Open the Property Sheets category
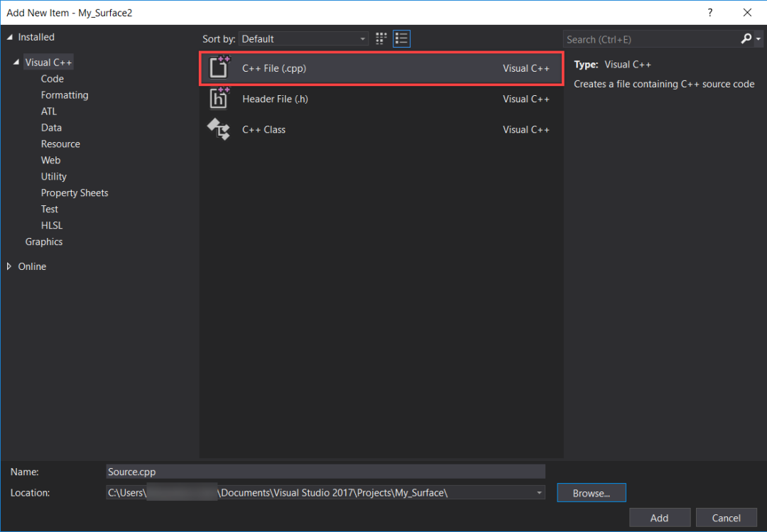This screenshot has height=532, width=767. click(x=75, y=192)
